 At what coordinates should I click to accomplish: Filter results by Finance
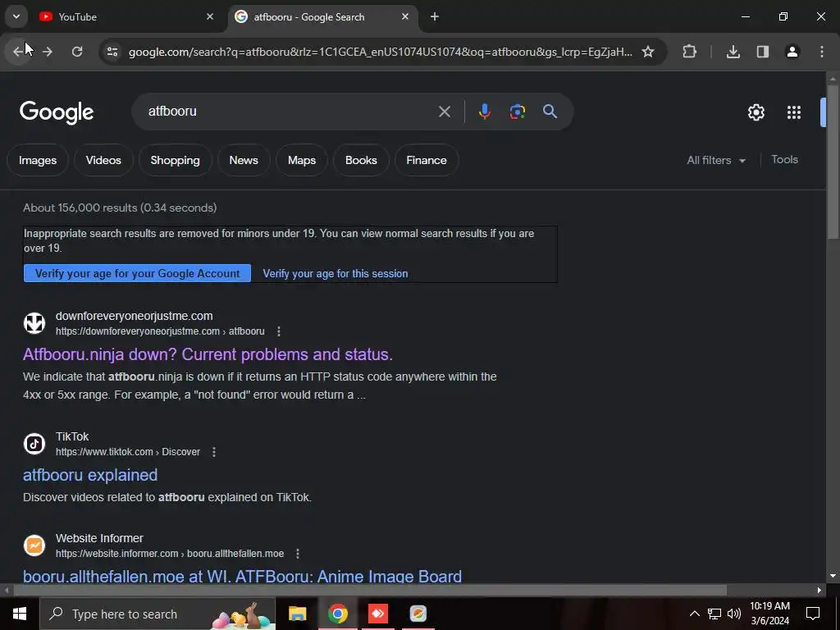427,160
